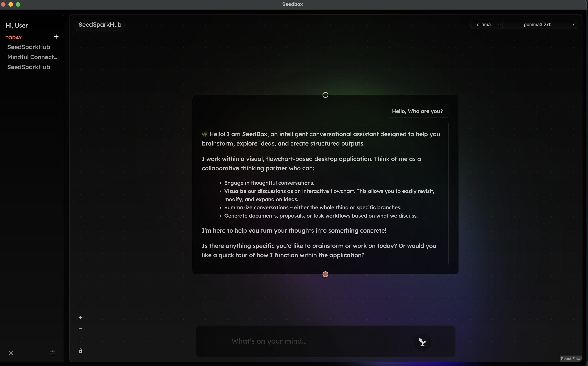This screenshot has width=588, height=366.
Task: Click the top connection handle of the node
Action: (x=325, y=95)
